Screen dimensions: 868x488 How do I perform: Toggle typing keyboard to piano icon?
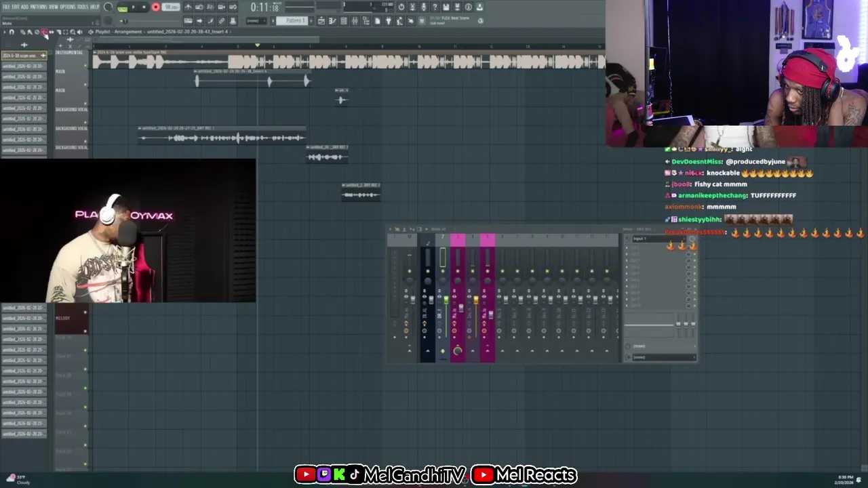pos(189,20)
